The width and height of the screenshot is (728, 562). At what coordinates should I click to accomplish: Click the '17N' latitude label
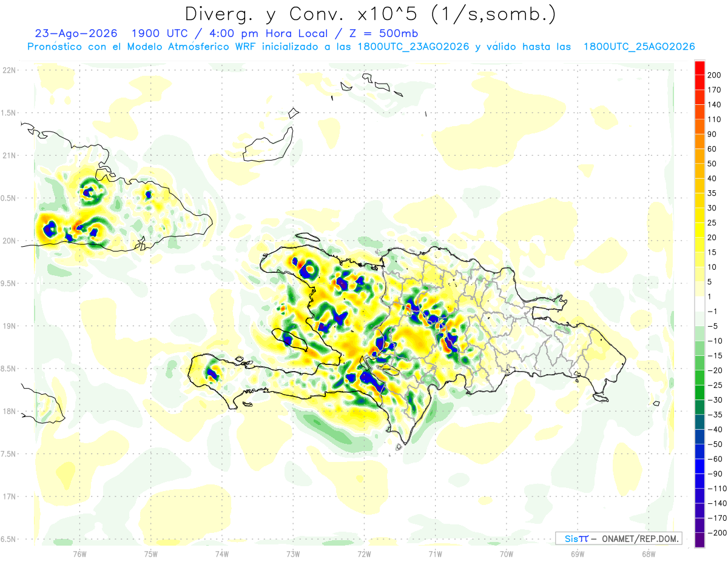point(8,497)
